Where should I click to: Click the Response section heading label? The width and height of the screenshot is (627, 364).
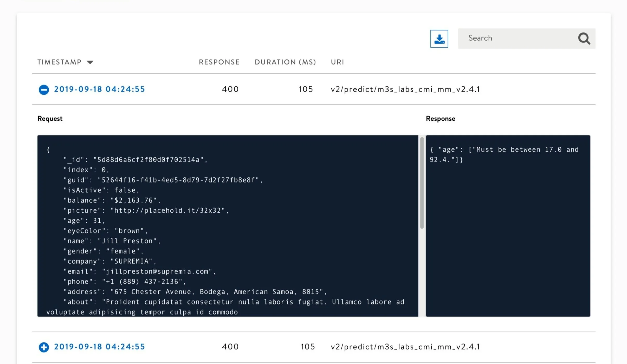[440, 119]
